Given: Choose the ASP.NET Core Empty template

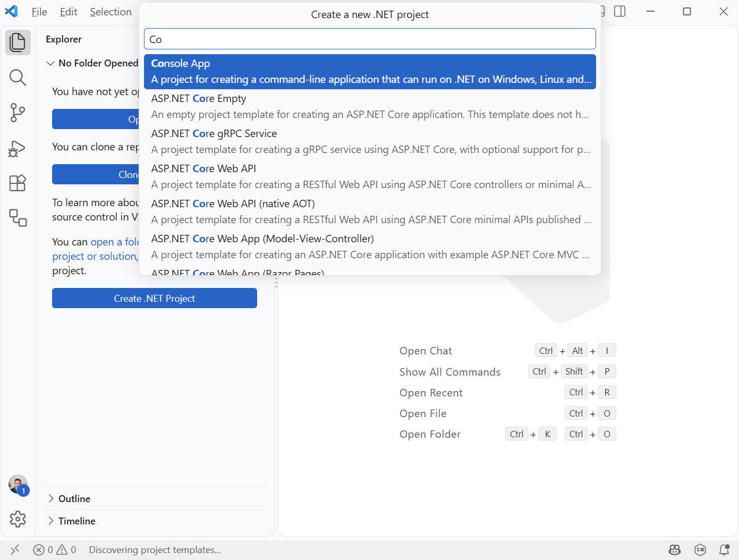Looking at the screenshot, I should click(x=370, y=106).
